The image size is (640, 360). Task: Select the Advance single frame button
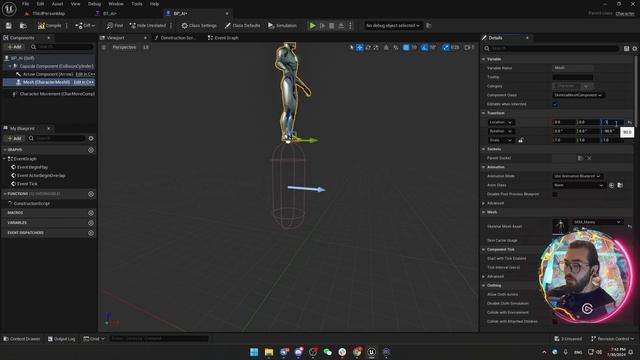click(322, 26)
